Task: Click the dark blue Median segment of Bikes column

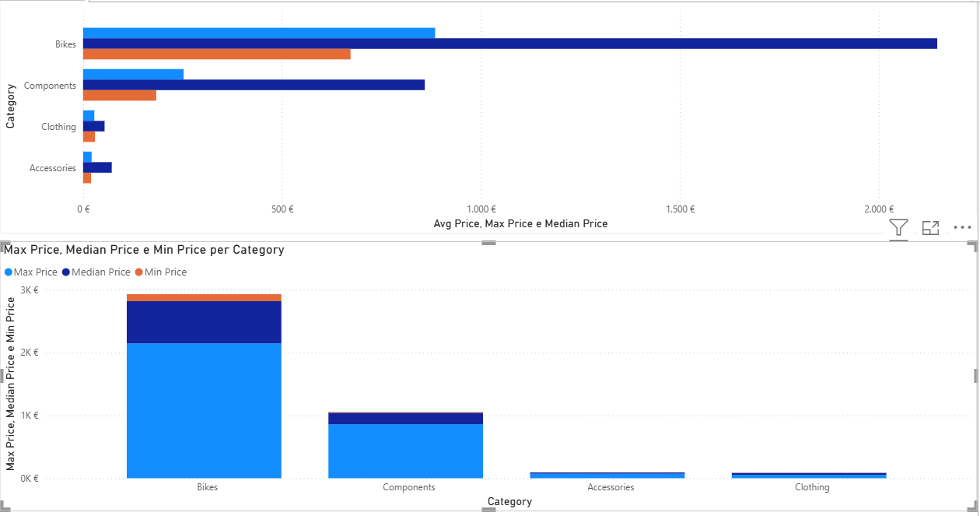Action: (204, 321)
